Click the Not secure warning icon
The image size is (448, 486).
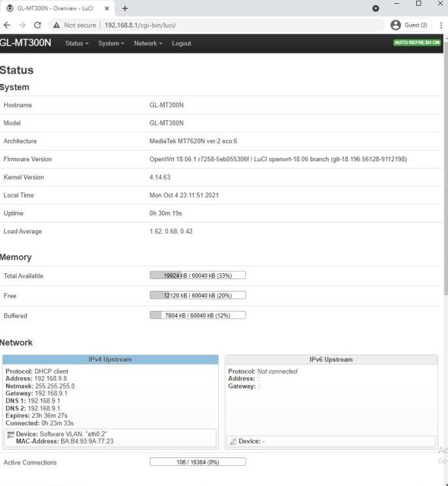click(x=56, y=25)
